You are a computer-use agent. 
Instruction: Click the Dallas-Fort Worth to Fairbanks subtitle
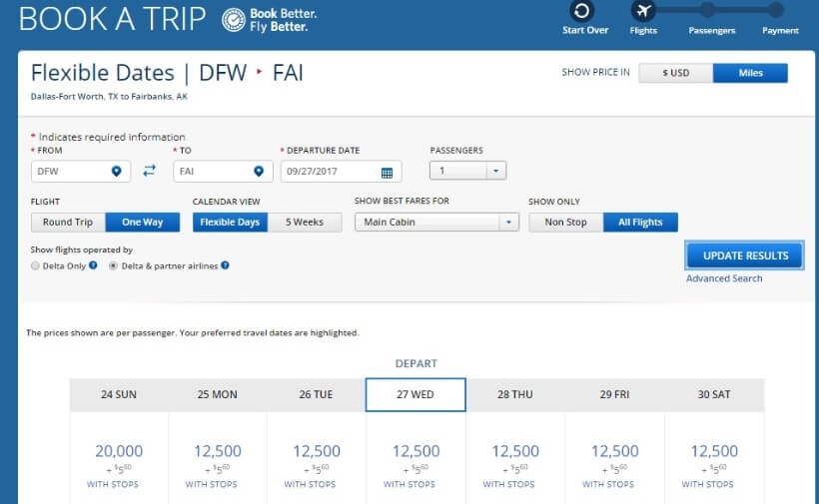click(x=109, y=97)
